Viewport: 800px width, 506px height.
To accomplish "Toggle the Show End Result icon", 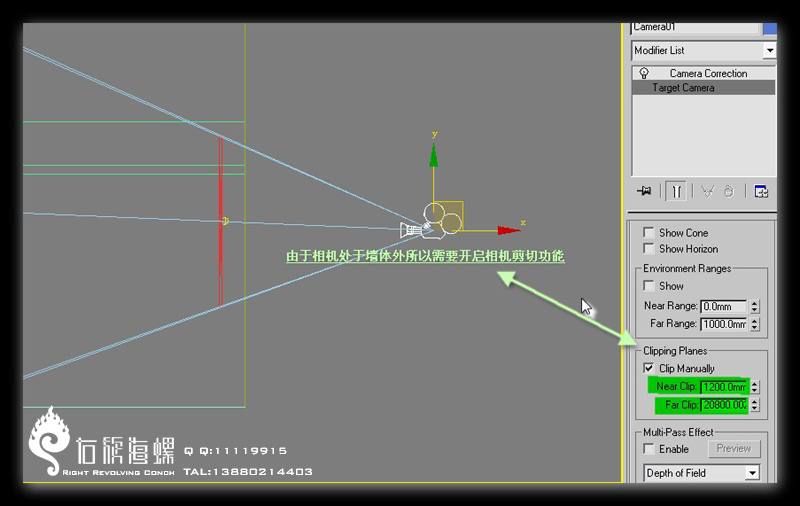I will [x=676, y=191].
